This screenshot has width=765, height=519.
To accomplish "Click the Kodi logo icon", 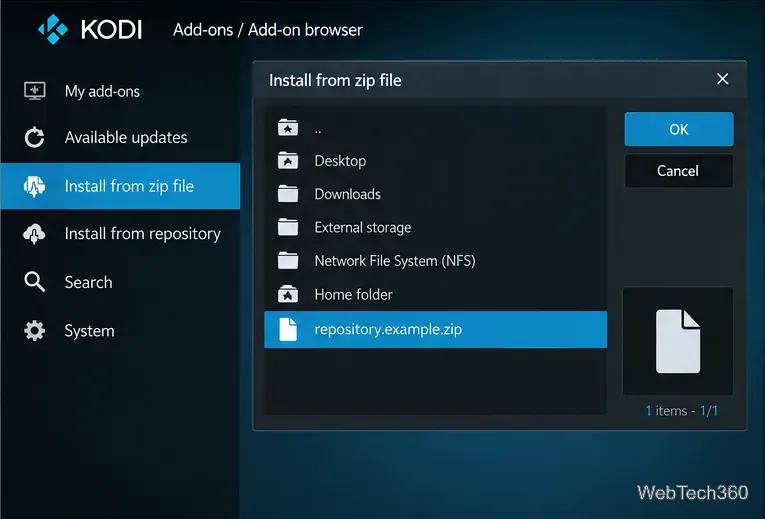I will click(53, 29).
